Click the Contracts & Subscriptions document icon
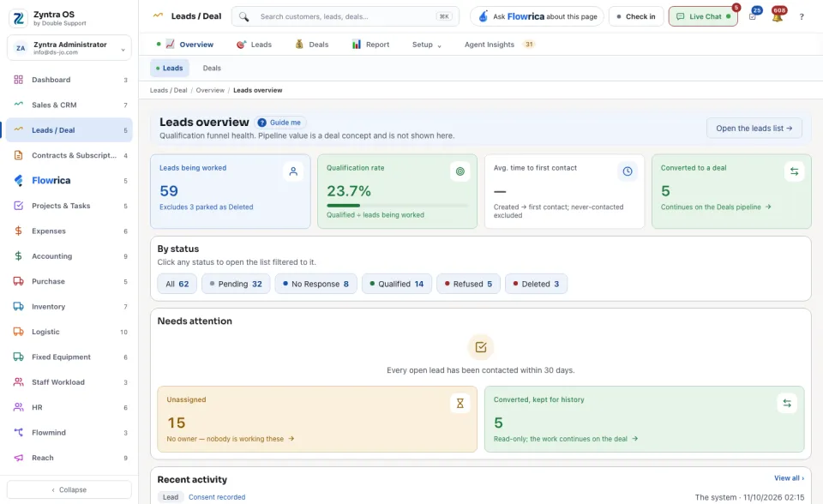This screenshot has width=823, height=504. click(x=18, y=155)
